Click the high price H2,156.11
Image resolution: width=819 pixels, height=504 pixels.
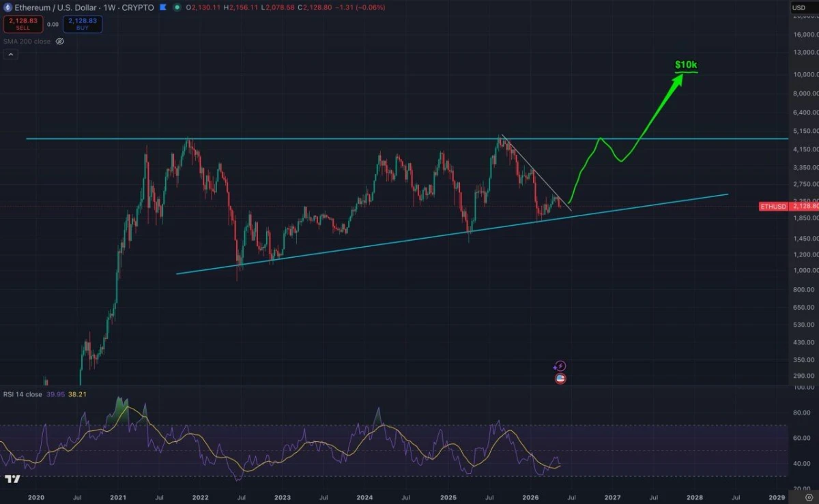[240, 8]
